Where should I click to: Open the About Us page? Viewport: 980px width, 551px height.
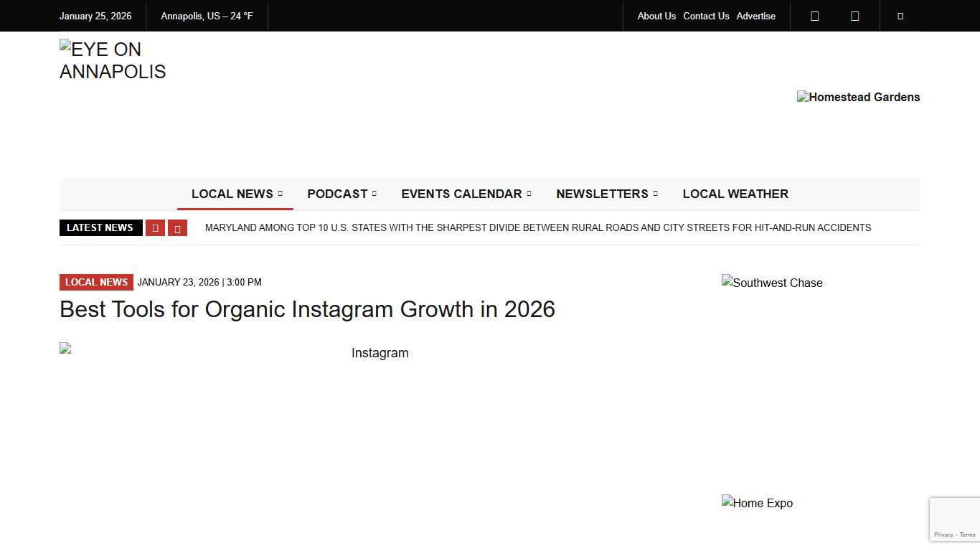coord(656,16)
